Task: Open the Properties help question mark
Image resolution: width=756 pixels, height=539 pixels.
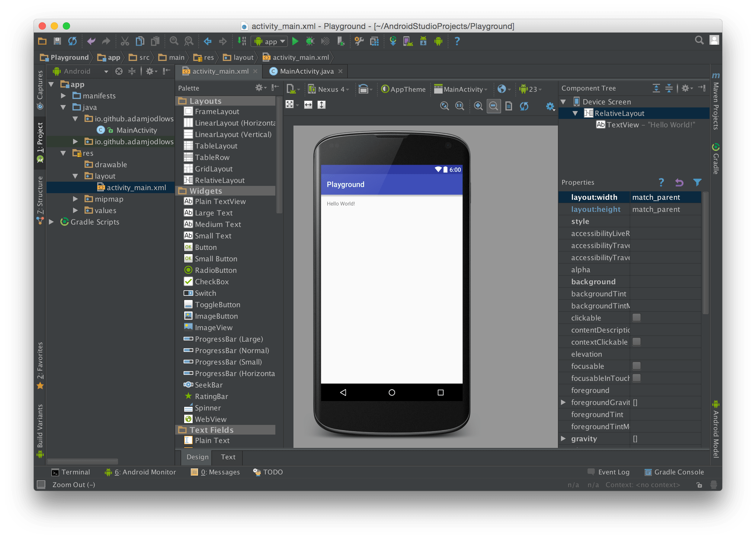Action: (661, 182)
